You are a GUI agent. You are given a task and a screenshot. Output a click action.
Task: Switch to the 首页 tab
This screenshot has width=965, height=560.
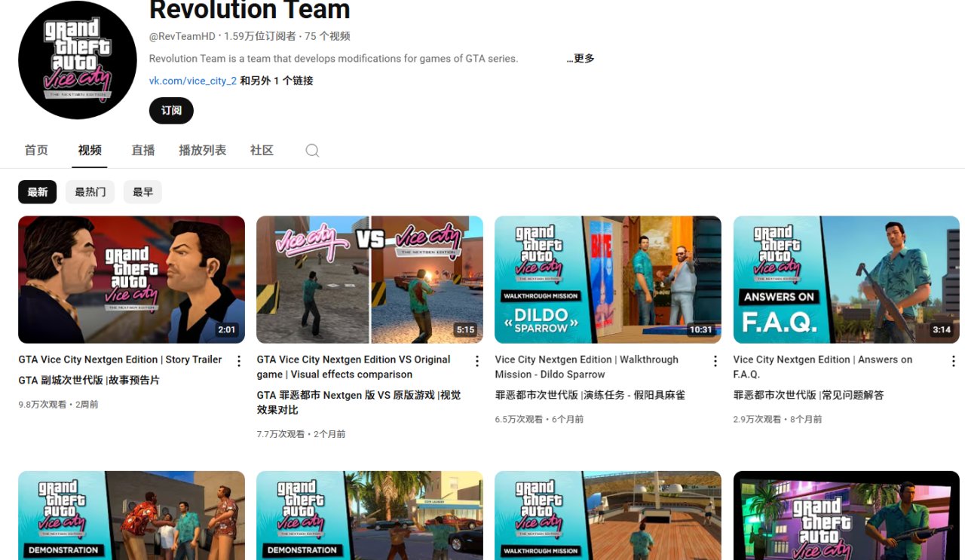click(36, 150)
